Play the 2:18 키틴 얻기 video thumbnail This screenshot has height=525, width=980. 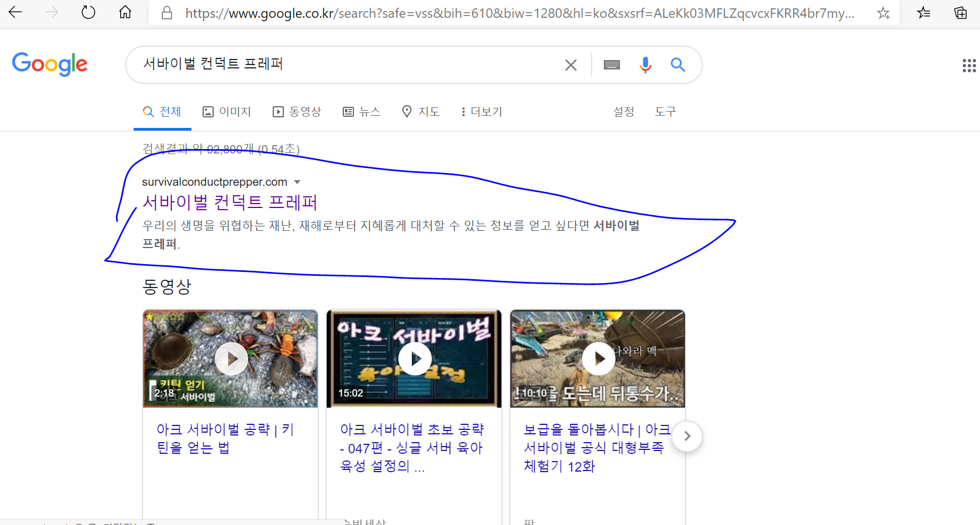click(230, 359)
